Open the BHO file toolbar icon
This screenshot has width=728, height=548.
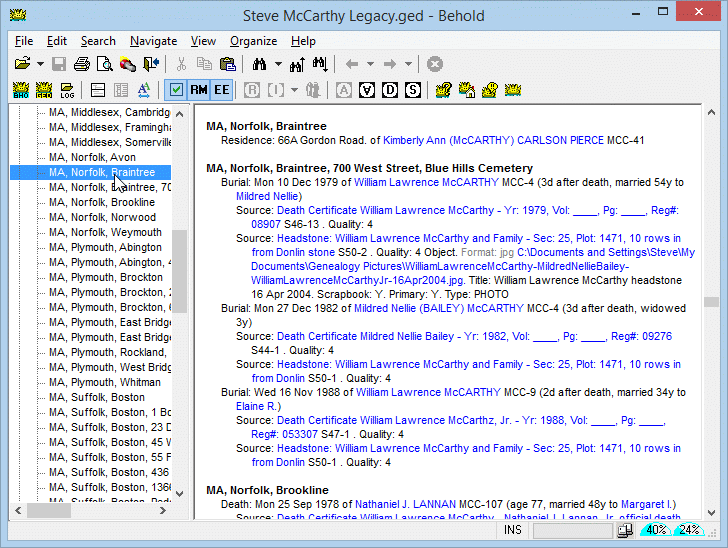(x=21, y=91)
